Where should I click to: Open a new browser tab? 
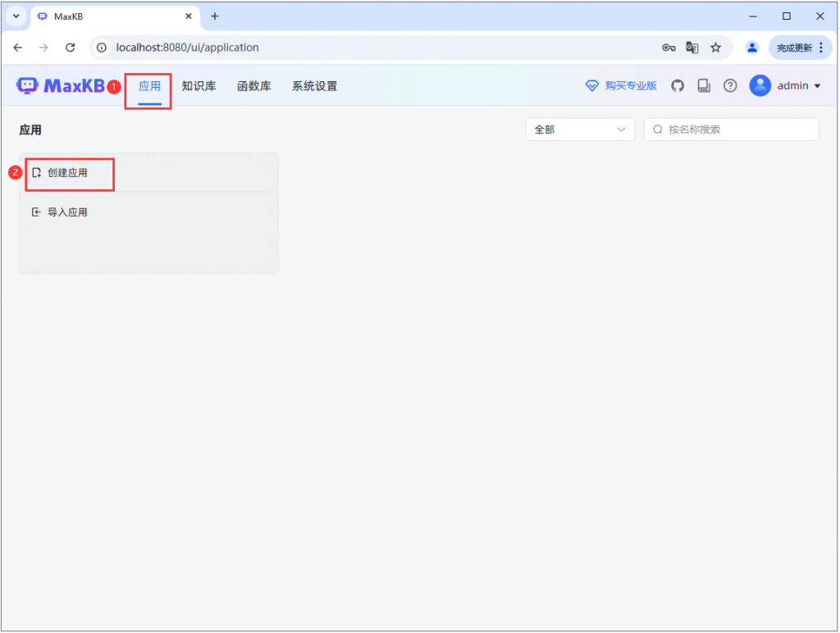215,16
